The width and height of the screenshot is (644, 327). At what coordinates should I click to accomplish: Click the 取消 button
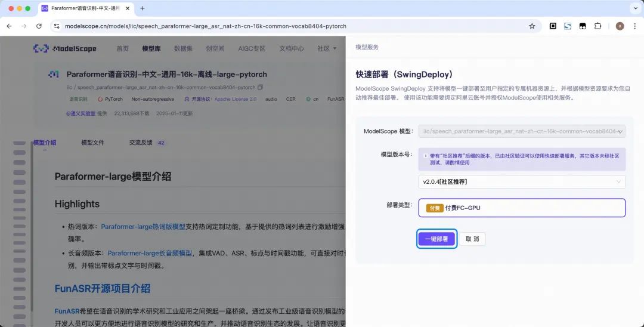472,239
